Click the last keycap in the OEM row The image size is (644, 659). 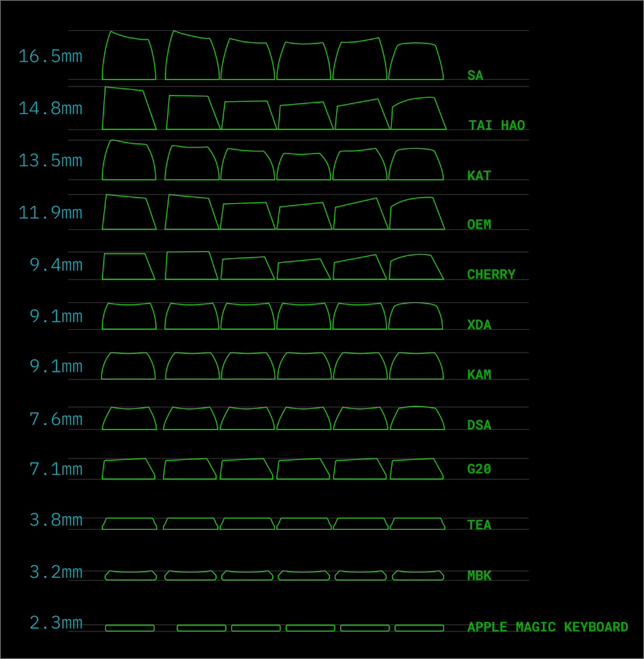[416, 215]
